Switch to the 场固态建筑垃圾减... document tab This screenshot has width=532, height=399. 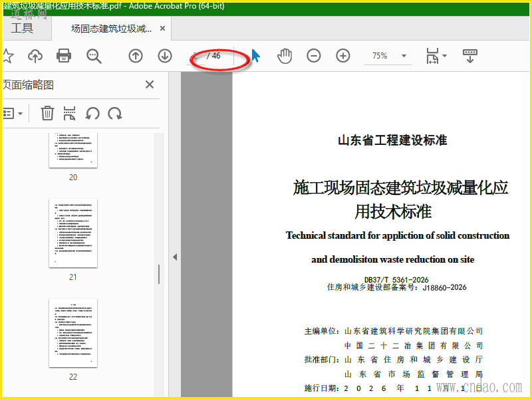(111, 29)
